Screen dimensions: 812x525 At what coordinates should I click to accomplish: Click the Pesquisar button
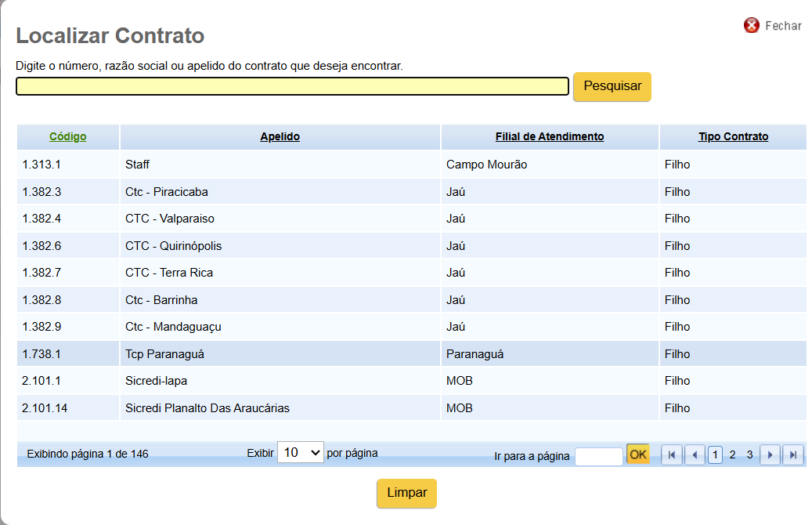tap(612, 86)
